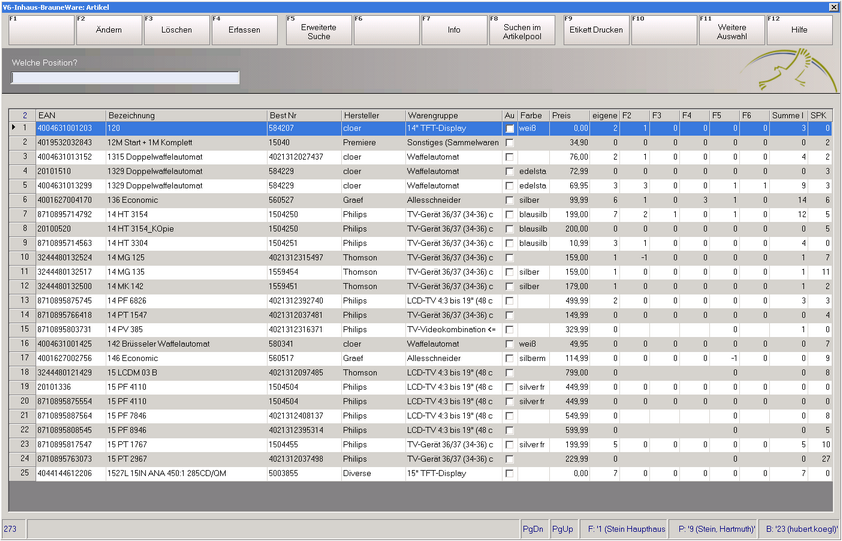Screen dimensions: 842x541
Task: Toggle Au checkbox for row 25 Diverse
Action: click(x=510, y=473)
